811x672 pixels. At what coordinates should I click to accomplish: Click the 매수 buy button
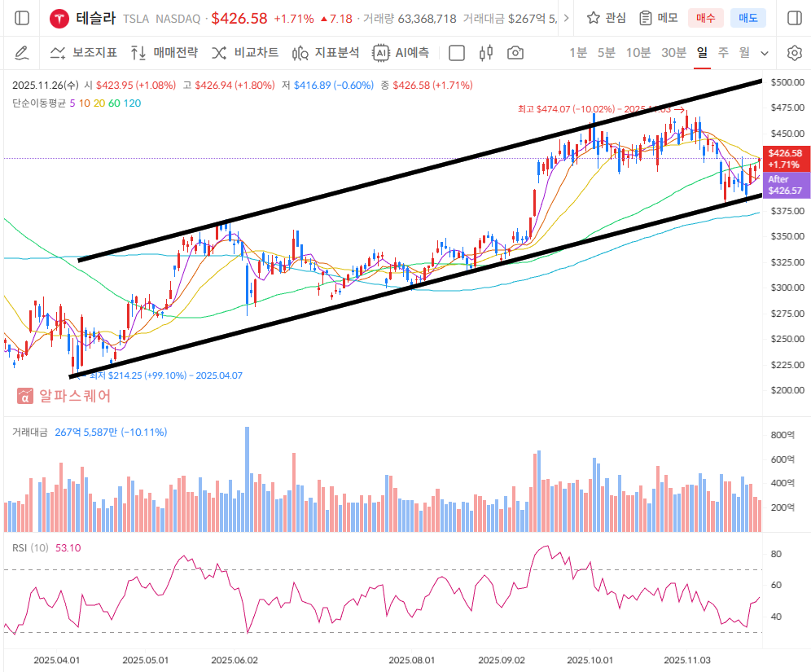(x=705, y=18)
